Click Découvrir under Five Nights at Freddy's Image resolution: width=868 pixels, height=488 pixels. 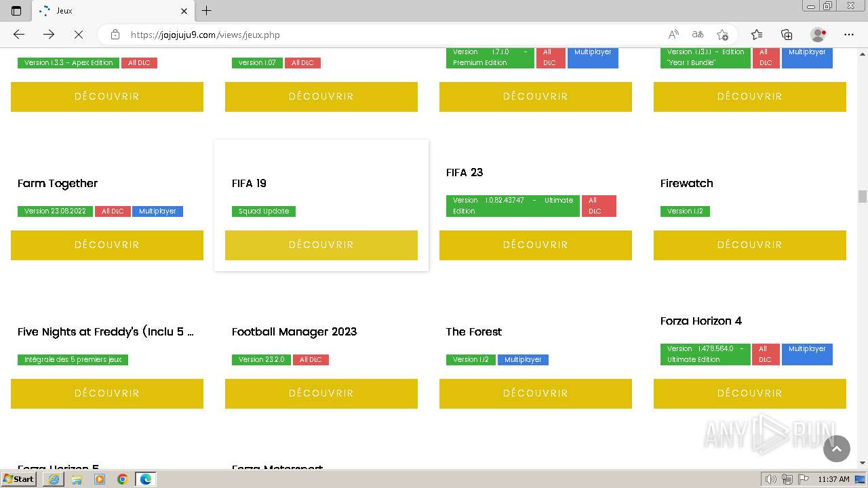pos(107,394)
